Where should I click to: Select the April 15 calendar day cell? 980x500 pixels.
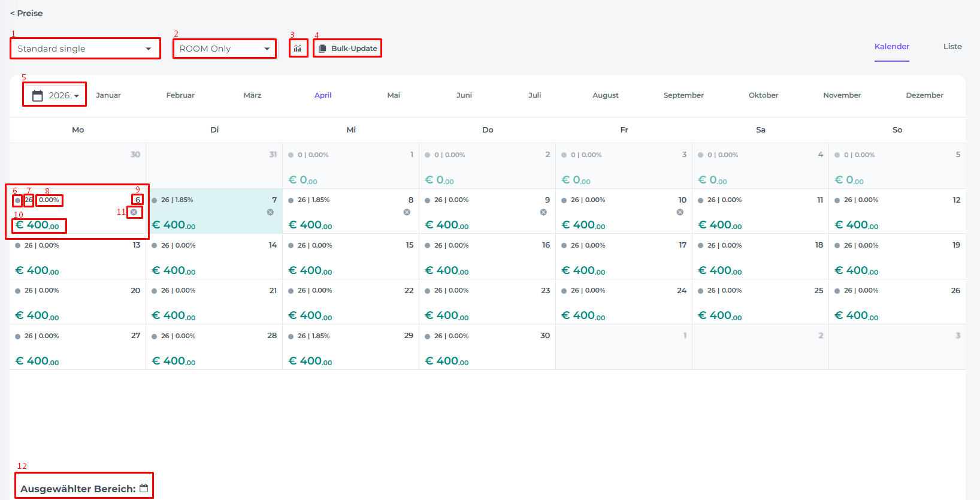(x=350, y=257)
